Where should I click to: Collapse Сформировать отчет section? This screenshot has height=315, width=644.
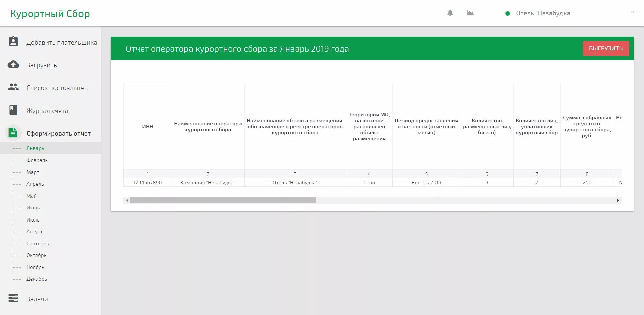click(x=58, y=133)
